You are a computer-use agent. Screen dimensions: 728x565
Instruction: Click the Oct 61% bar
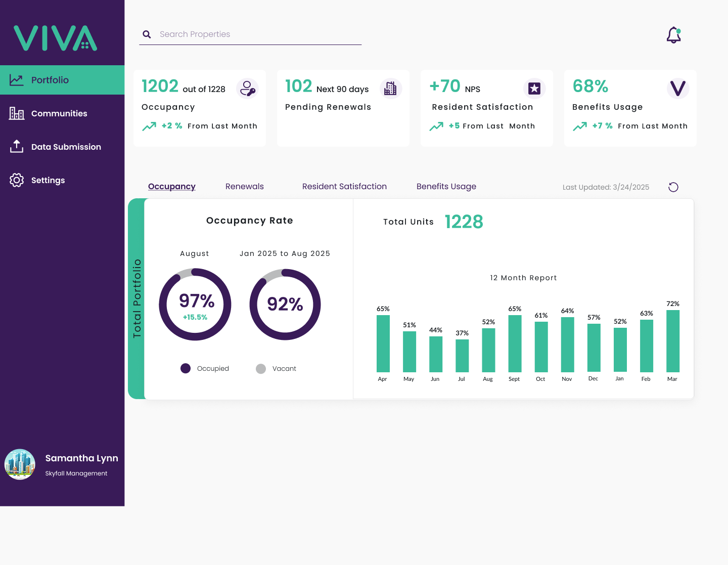point(541,347)
